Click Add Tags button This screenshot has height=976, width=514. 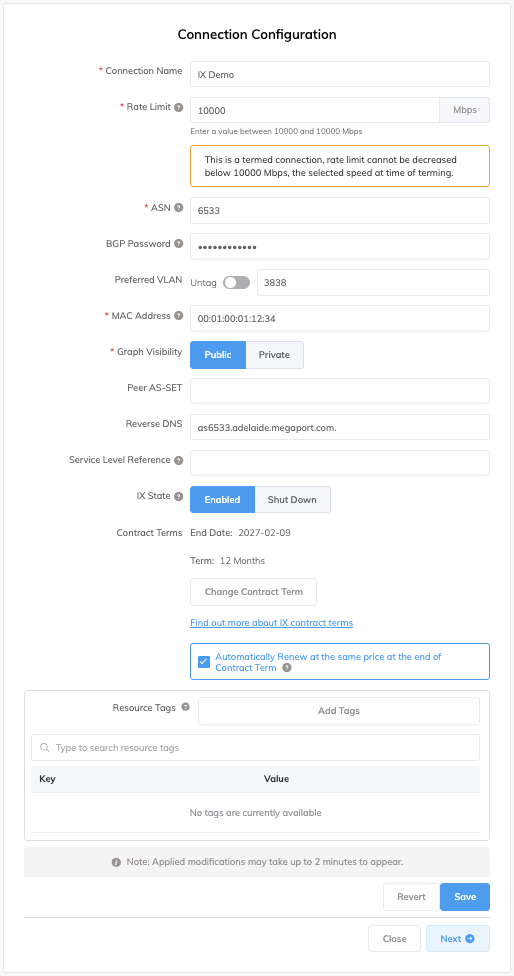point(339,711)
